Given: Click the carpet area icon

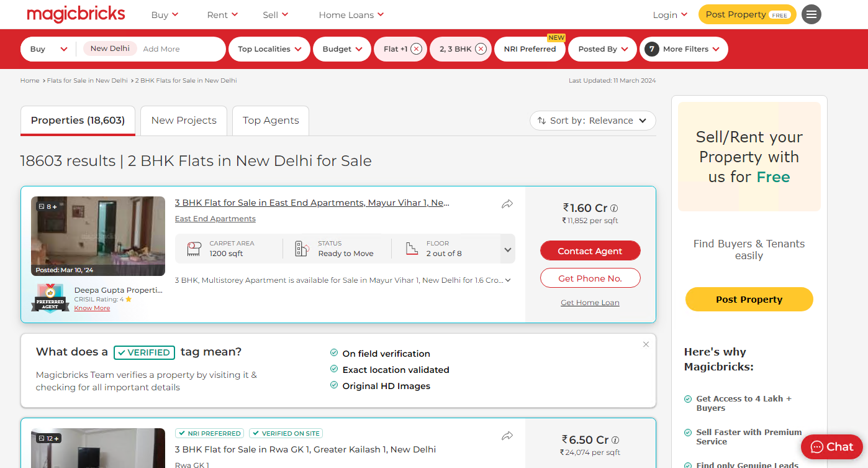Looking at the screenshot, I should click(x=194, y=249).
